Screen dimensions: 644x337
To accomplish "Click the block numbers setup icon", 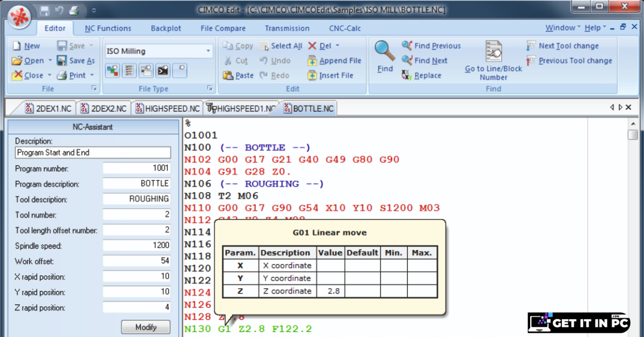I will (129, 70).
